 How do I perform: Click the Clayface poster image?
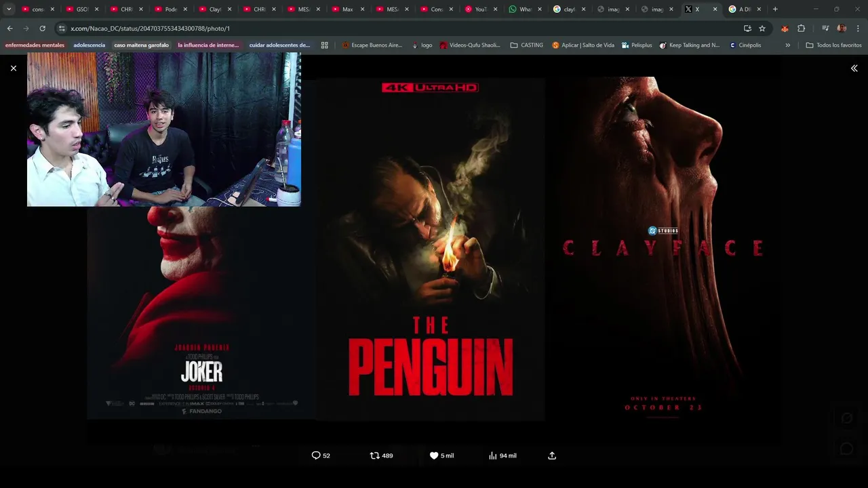click(663, 248)
